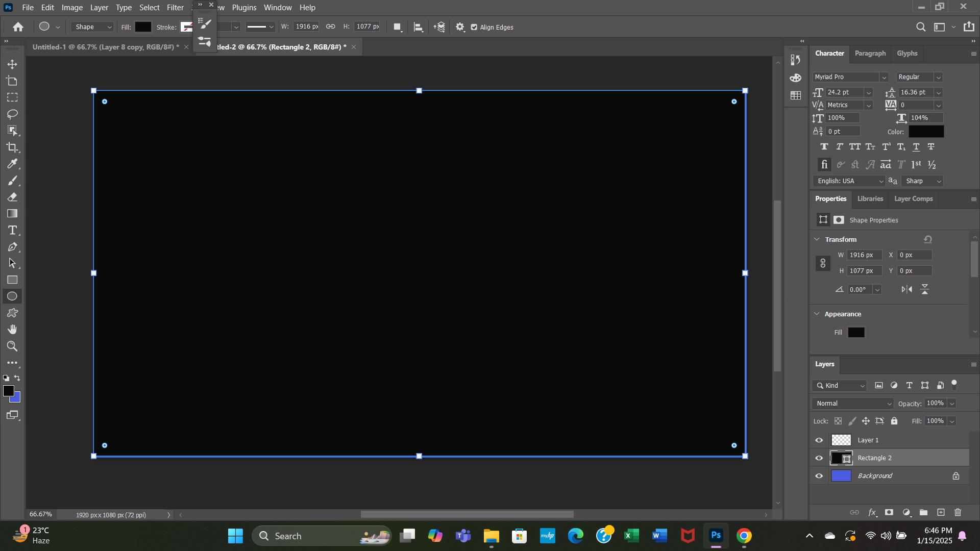Select the Move tool
This screenshot has height=551, width=980.
pos(12,64)
